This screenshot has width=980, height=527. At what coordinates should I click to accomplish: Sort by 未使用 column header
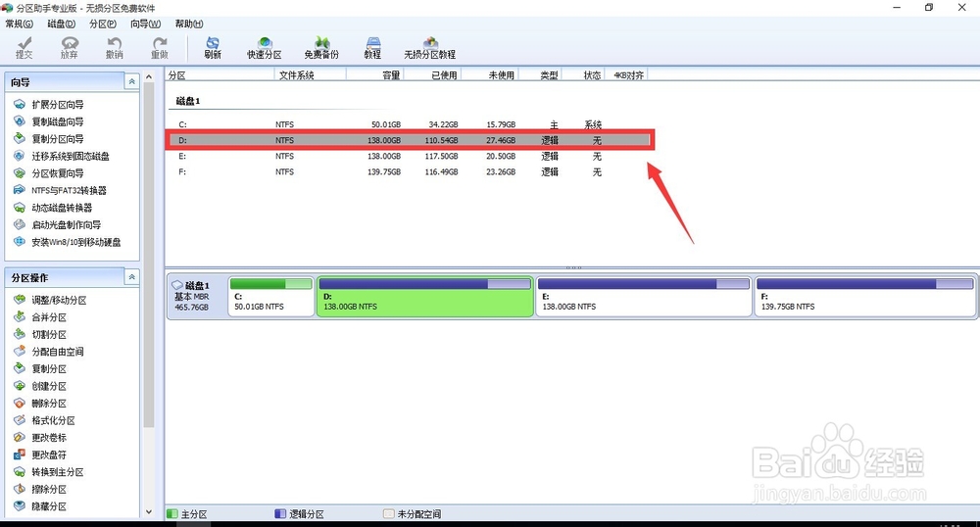[x=490, y=74]
